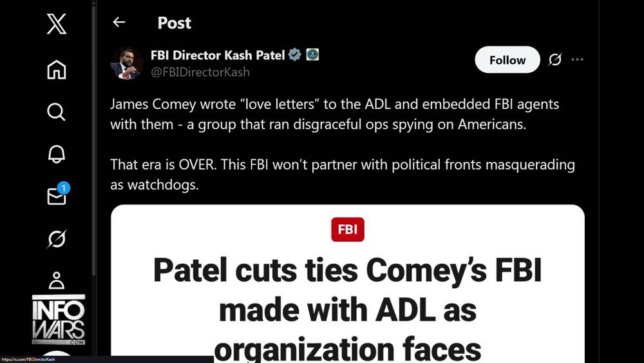Open the Search (magnifying glass) icon
The width and height of the screenshot is (644, 363).
56,112
